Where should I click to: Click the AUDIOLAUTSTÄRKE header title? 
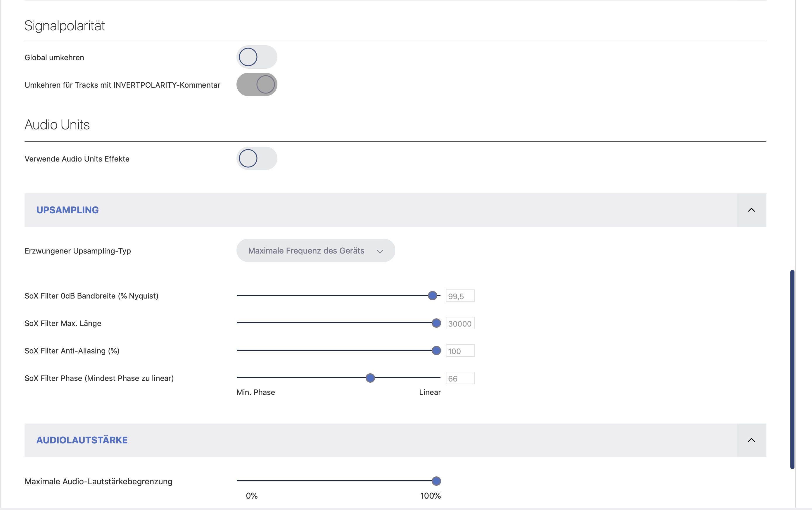coord(82,440)
